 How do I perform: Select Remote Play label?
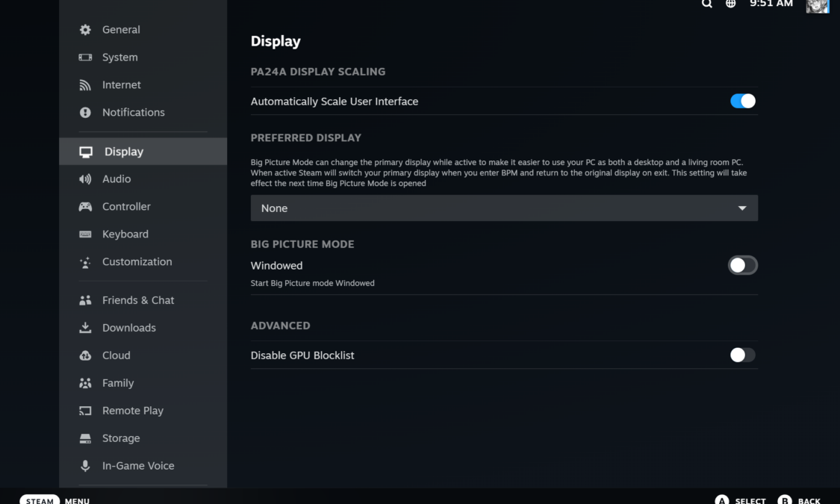133,411
